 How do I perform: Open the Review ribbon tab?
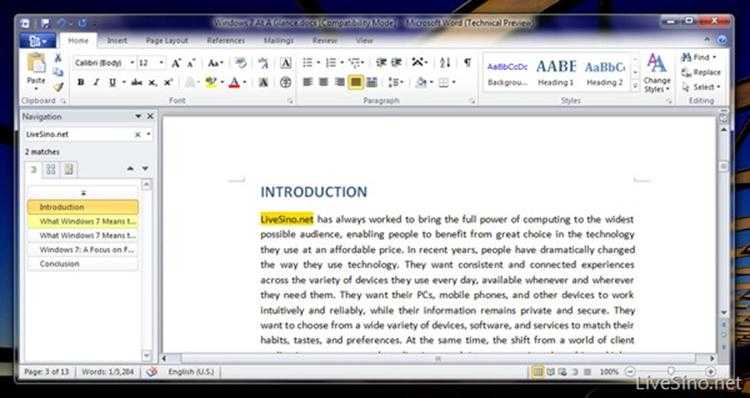pyautogui.click(x=325, y=41)
